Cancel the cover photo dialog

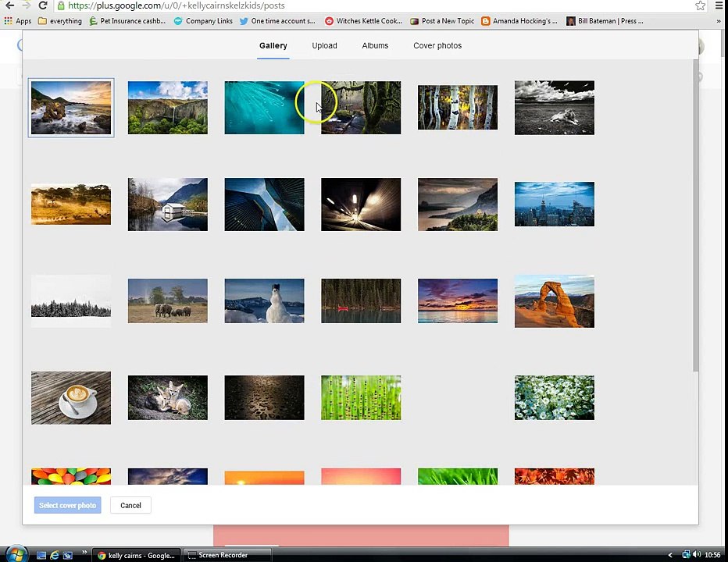point(130,505)
